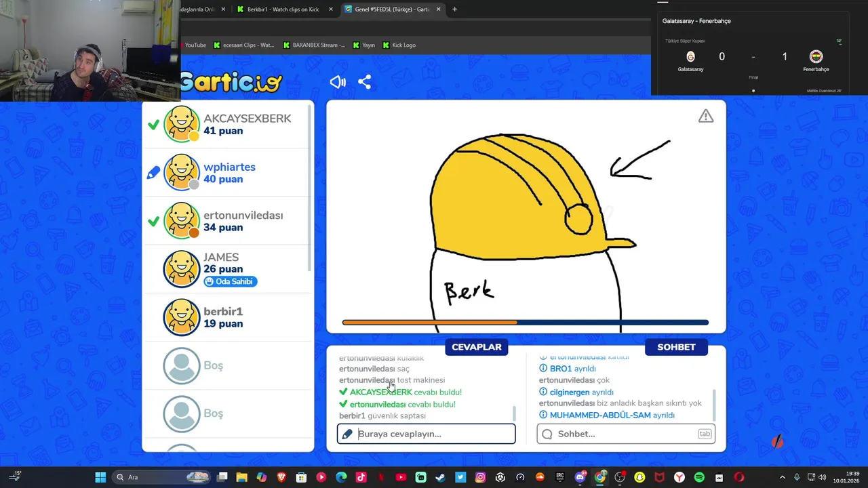This screenshot has height=488, width=868.
Task: Click the Gartic.io logo
Action: pyautogui.click(x=231, y=82)
